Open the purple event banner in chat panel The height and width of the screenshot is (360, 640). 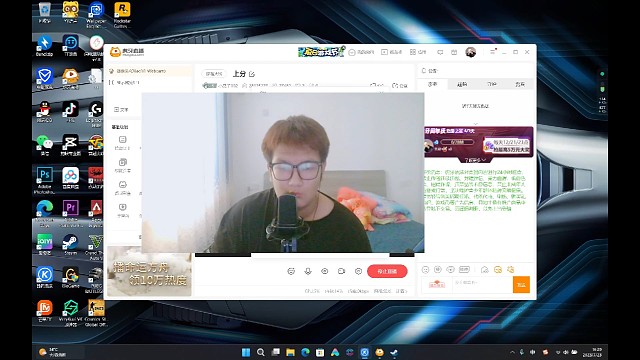tap(478, 142)
